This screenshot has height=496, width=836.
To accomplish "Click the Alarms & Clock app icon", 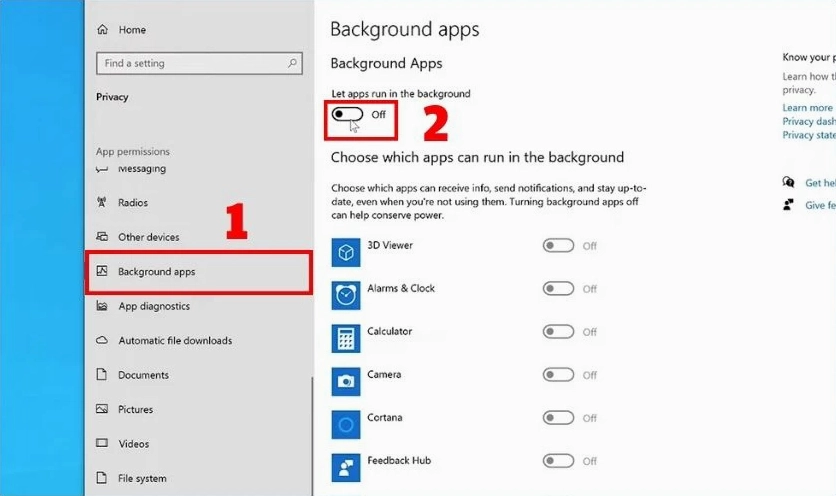I will (345, 295).
